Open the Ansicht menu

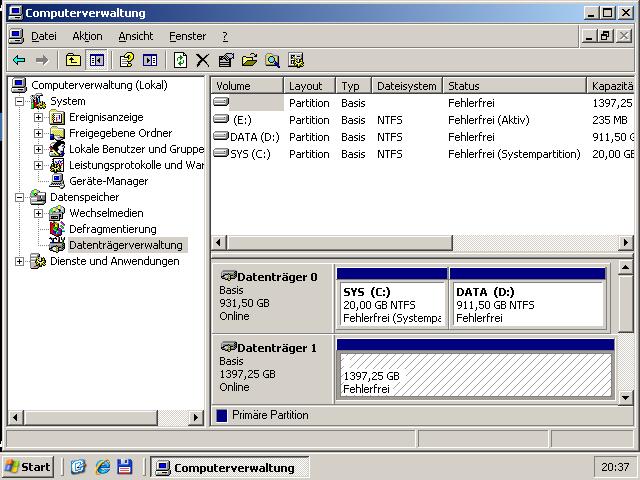coord(136,36)
